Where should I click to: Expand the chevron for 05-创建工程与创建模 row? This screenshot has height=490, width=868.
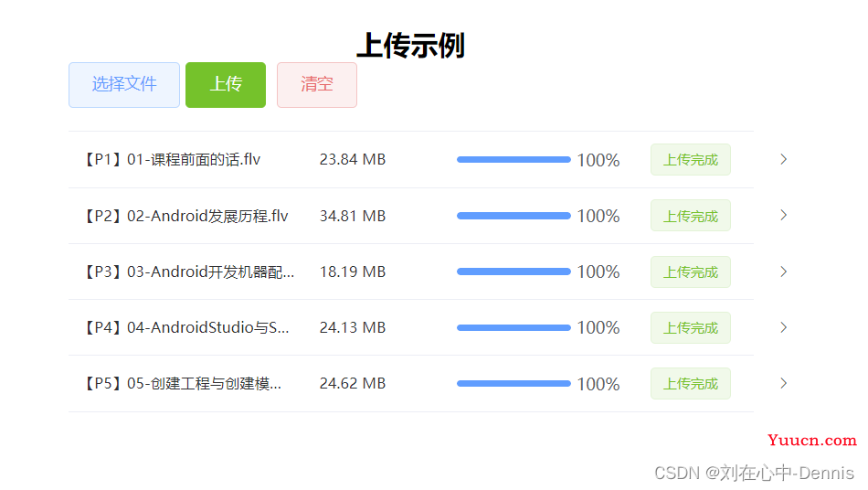783,384
